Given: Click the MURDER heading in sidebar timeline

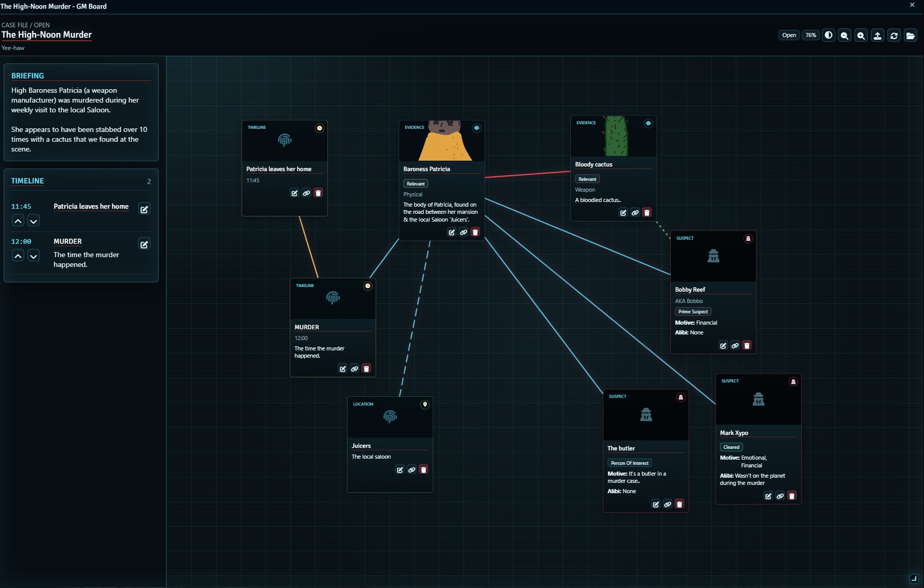Looking at the screenshot, I should tap(68, 241).
